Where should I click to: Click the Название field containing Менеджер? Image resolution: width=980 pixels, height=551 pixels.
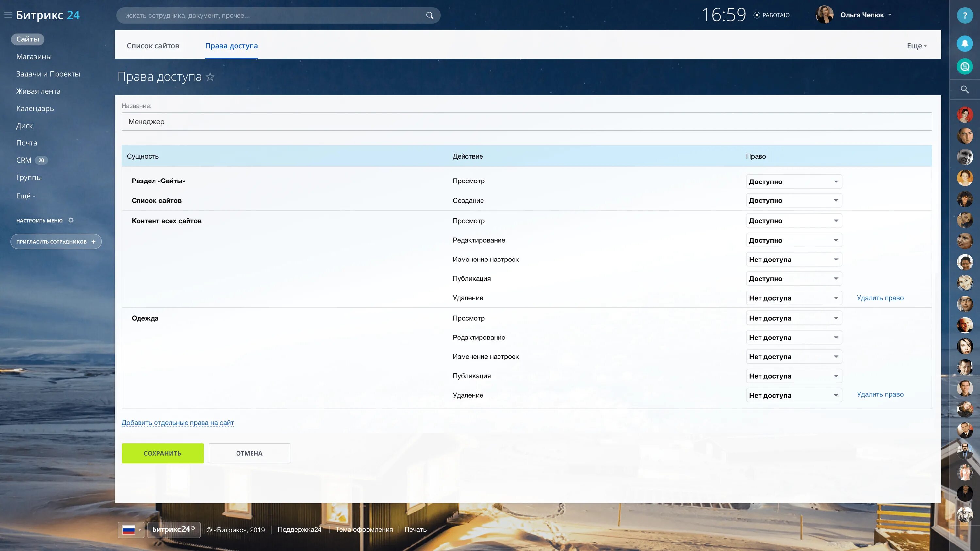pyautogui.click(x=527, y=122)
